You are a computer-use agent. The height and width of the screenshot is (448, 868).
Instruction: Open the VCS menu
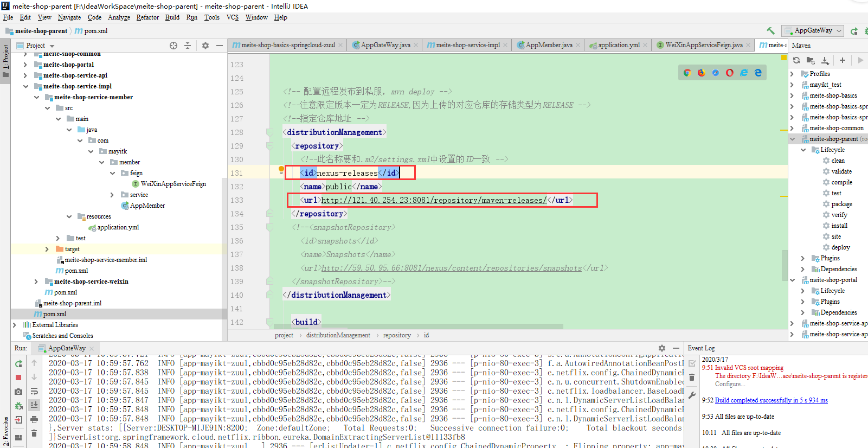pos(233,17)
